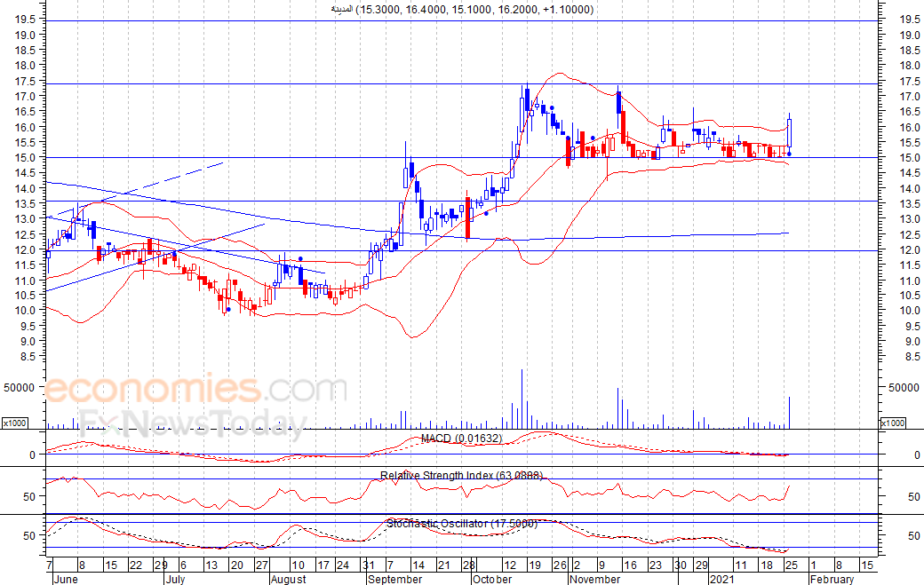Viewport: 924px width, 585px height.
Task: Click 19.5 on the right price axis
Action: click(x=910, y=20)
